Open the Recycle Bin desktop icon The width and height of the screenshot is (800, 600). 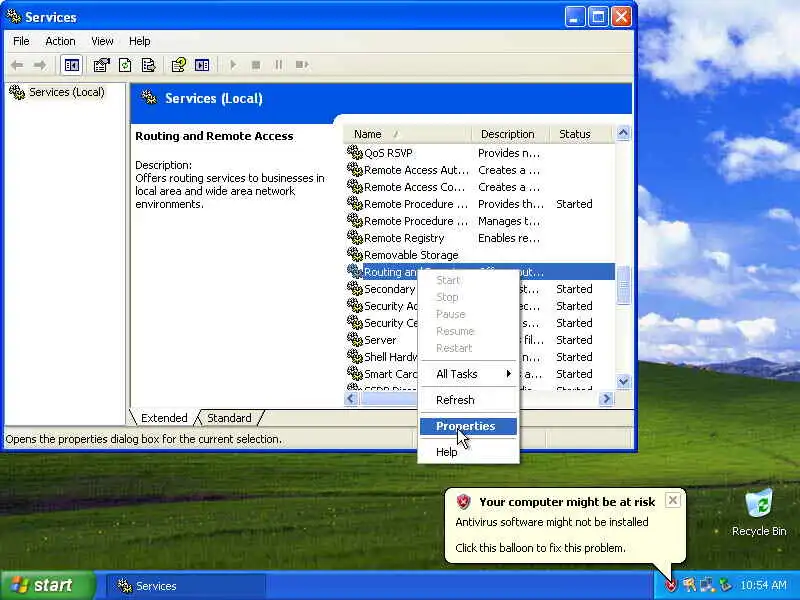(759, 513)
